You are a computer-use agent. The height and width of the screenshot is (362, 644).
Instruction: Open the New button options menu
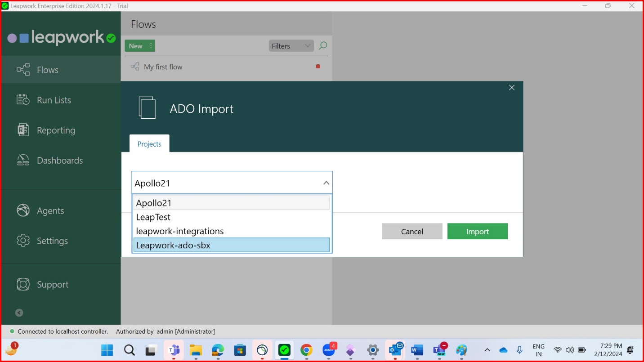point(151,46)
